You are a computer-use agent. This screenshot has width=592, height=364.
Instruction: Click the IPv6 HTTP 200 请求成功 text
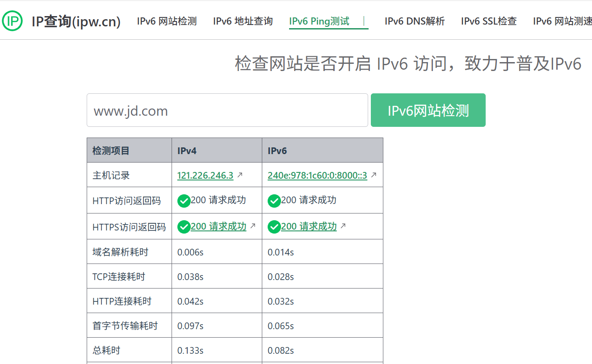pyautogui.click(x=309, y=200)
